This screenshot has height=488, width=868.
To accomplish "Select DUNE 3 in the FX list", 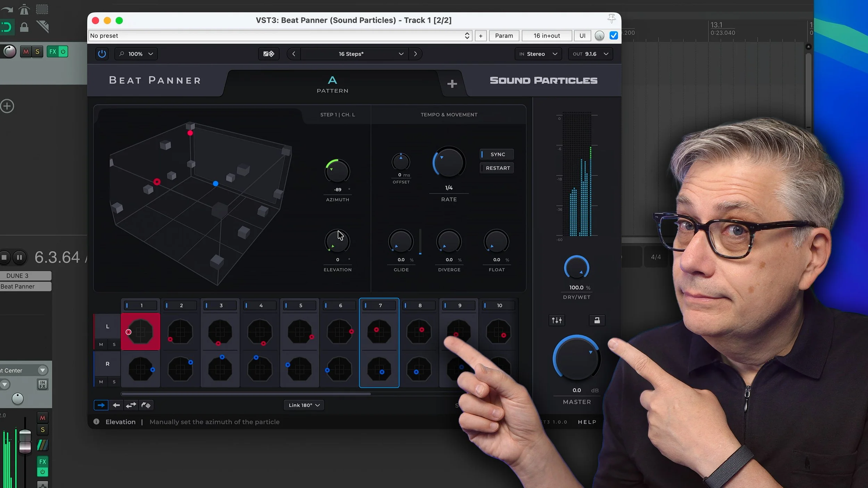I will click(x=26, y=276).
